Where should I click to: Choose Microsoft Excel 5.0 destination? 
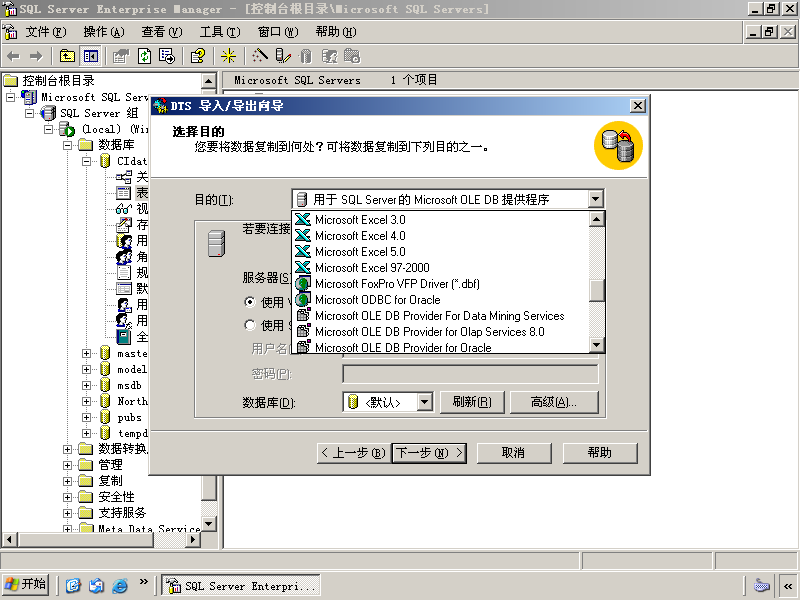(441, 252)
